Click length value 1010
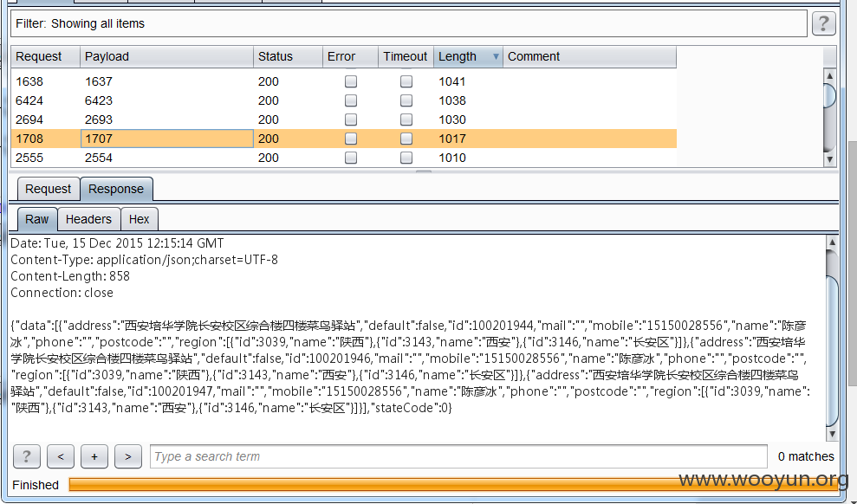Image resolution: width=857 pixels, height=504 pixels. pyautogui.click(x=452, y=158)
